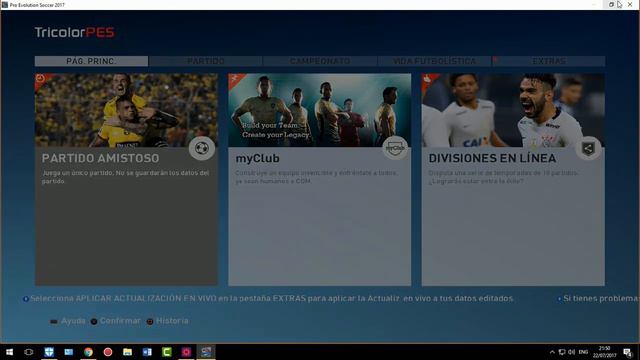Open the DIVISIONES EN LÍNEA card image
This screenshot has width=640, height=360.
coord(513,110)
